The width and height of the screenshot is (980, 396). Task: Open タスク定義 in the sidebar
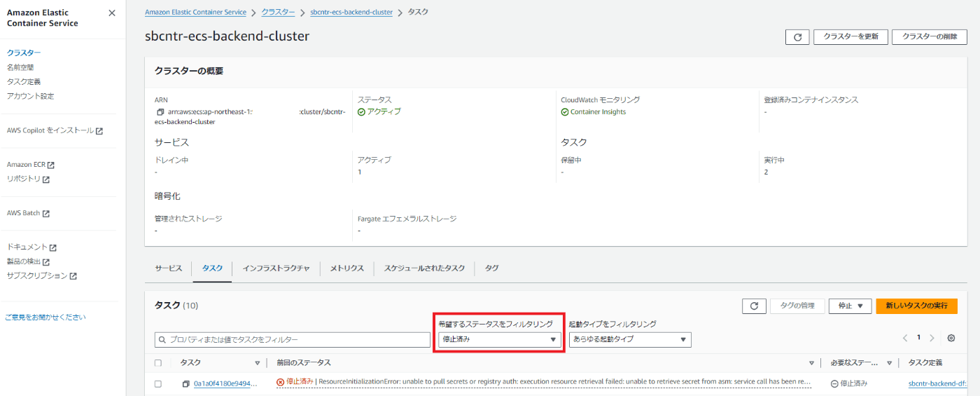24,81
